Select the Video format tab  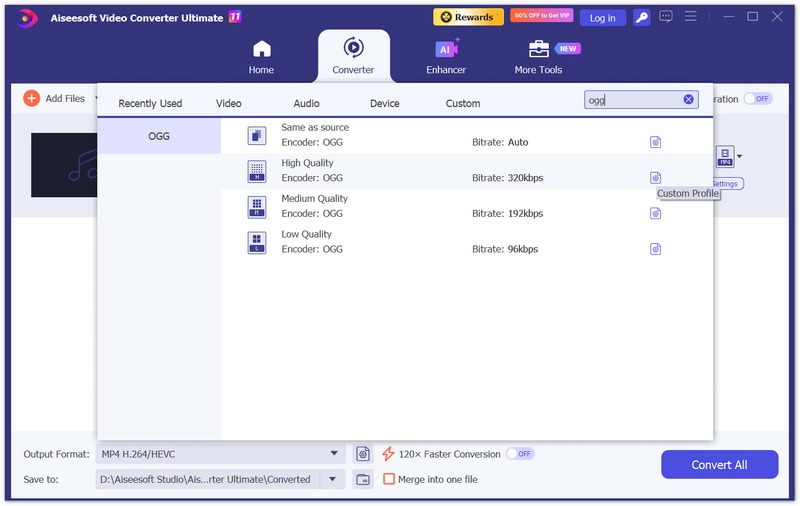click(229, 104)
